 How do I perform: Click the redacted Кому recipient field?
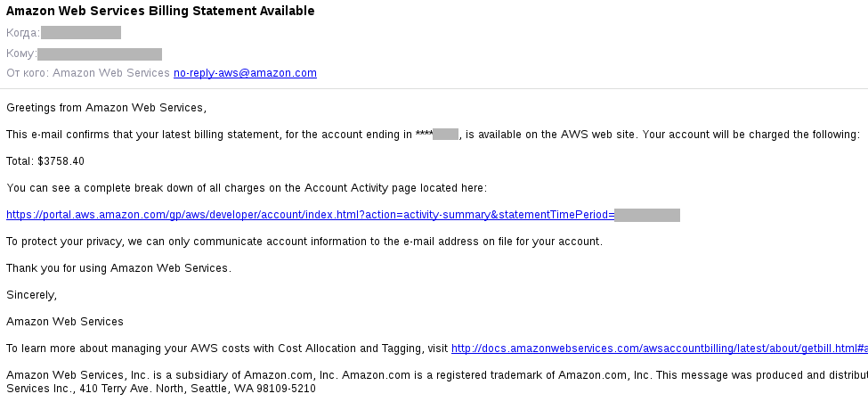pyautogui.click(x=100, y=53)
